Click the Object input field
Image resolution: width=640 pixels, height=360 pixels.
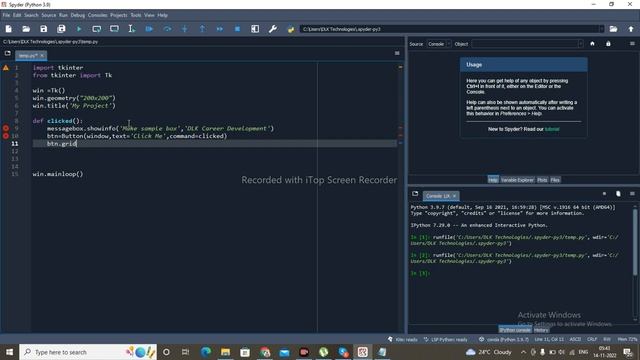(x=524, y=44)
